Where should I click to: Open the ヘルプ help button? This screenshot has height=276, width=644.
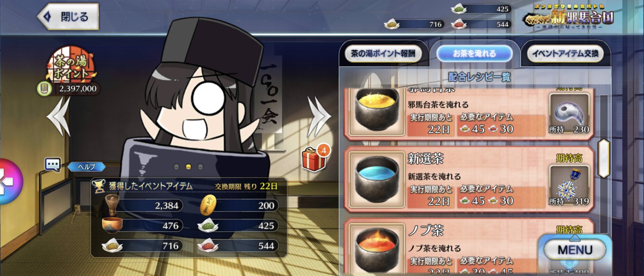point(87,167)
